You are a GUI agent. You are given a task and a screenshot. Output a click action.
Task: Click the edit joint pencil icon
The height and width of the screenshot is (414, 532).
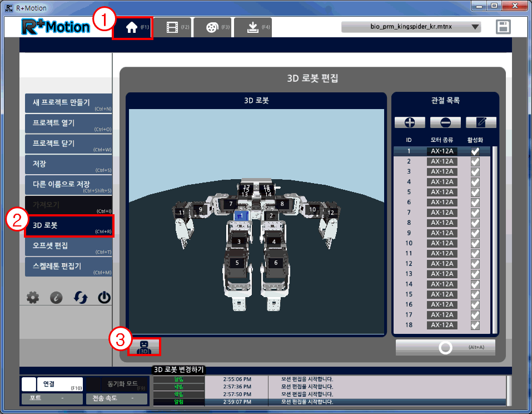click(481, 122)
